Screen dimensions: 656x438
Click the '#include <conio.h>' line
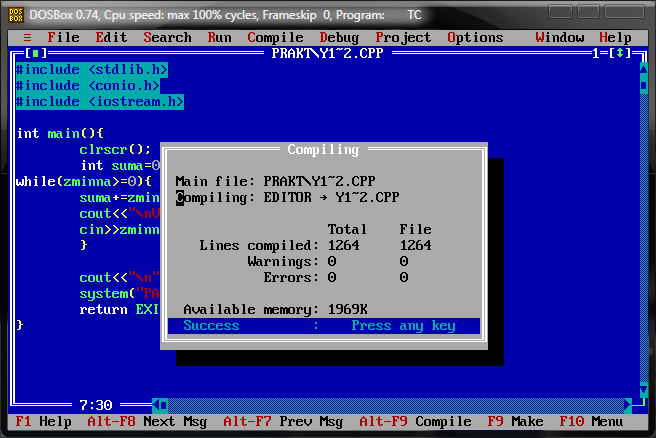88,85
